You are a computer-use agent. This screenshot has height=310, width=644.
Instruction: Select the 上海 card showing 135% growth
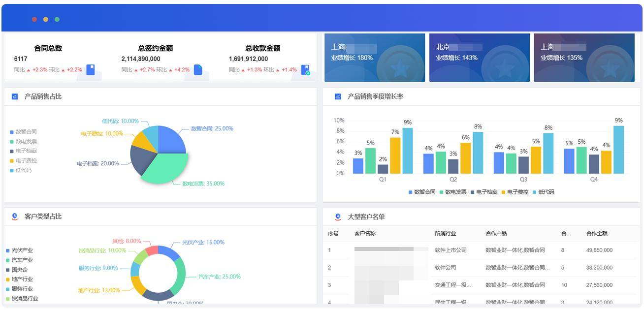(x=584, y=58)
